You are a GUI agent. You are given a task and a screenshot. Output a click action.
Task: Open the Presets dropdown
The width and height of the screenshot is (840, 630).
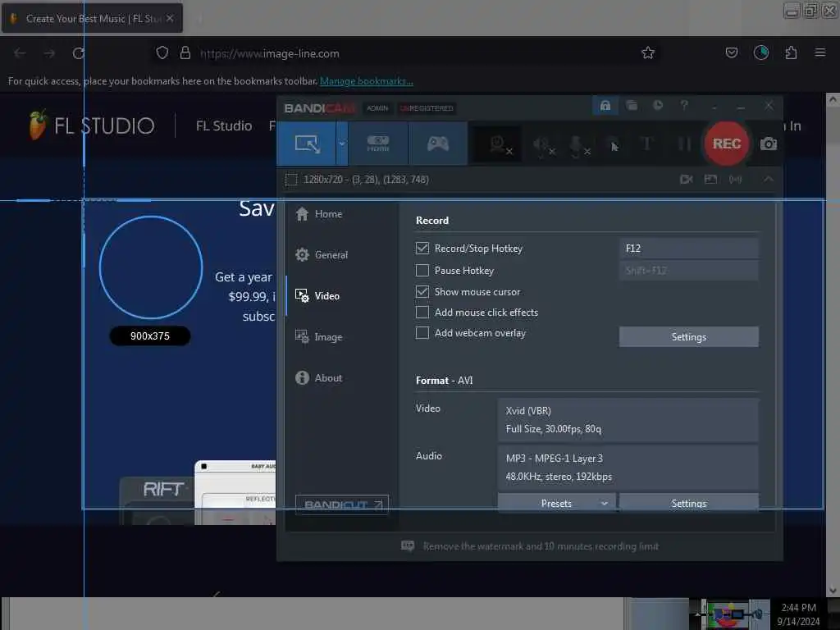click(557, 503)
